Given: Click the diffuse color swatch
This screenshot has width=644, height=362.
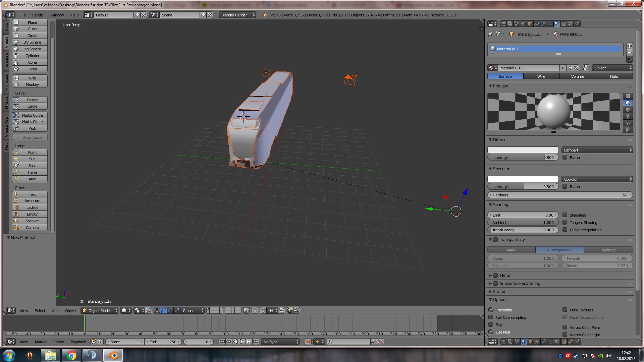Looking at the screenshot, I should click(x=523, y=150).
